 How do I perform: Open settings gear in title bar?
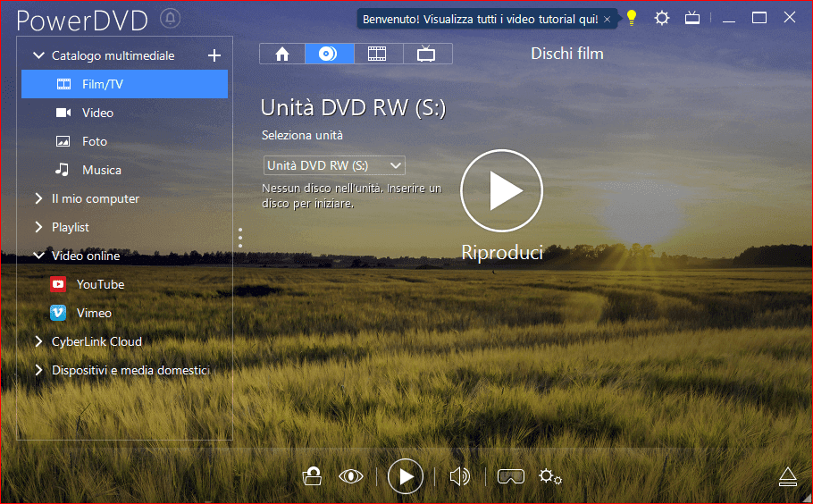(661, 18)
